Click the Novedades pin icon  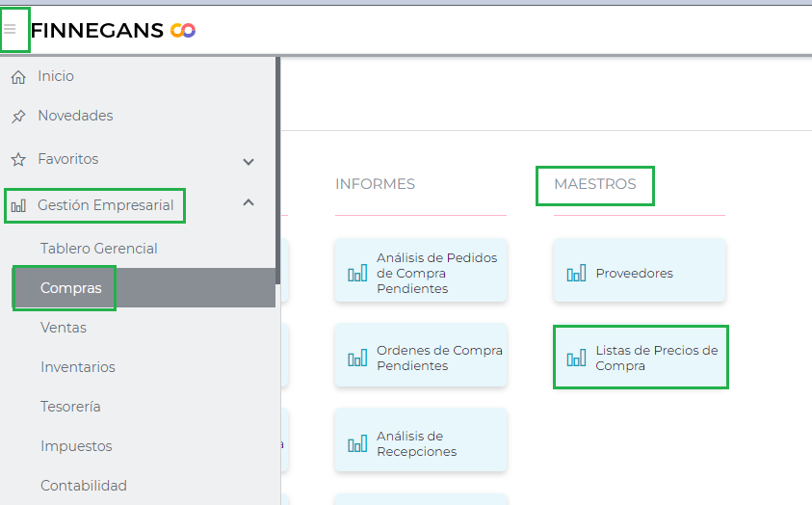point(18,117)
